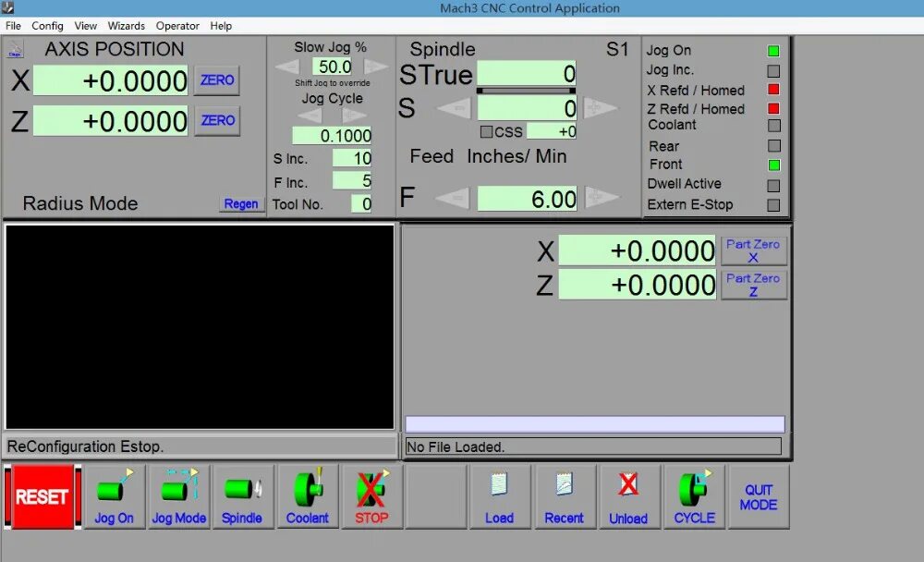Screen dimensions: 924x562
Task: Click the MDI command input line
Action: [x=595, y=424]
